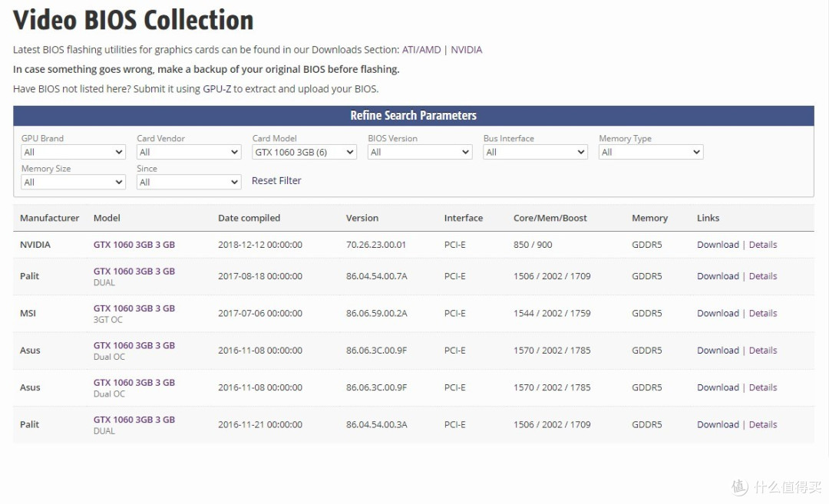The width and height of the screenshot is (829, 504).
Task: Click the Interface column header
Action: [463, 218]
